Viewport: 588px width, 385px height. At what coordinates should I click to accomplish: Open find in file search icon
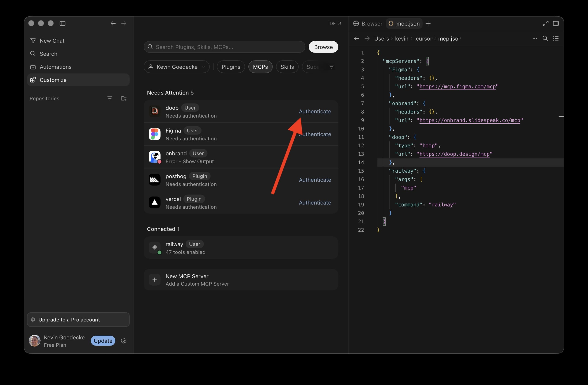545,39
